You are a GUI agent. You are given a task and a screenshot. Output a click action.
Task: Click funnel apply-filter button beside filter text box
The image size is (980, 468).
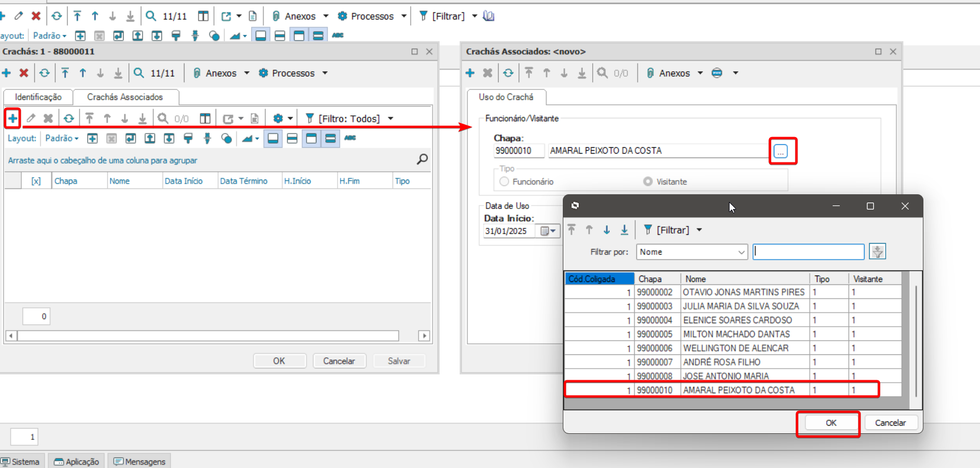click(878, 251)
